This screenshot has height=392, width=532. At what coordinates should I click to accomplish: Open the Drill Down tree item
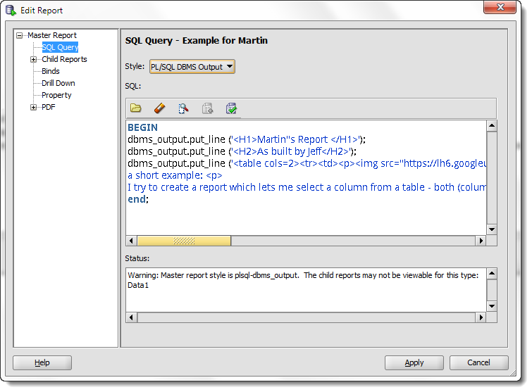58,83
